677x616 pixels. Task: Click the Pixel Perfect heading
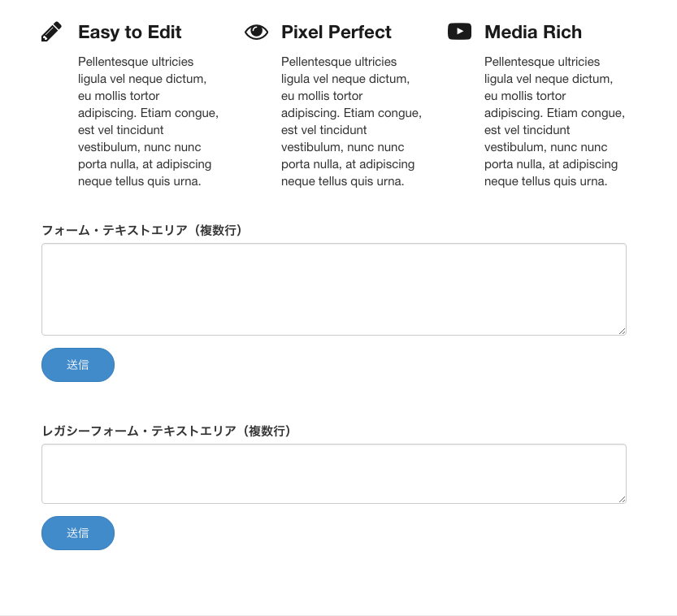[336, 32]
